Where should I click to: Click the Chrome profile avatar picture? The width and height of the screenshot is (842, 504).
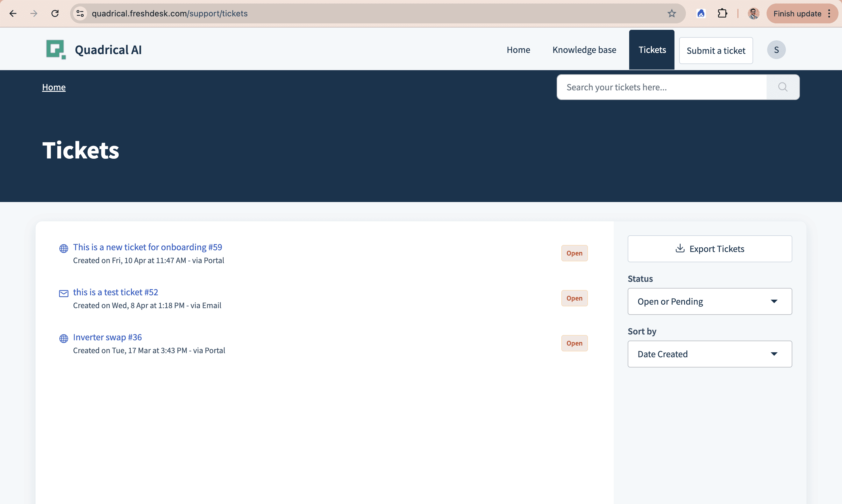753,13
